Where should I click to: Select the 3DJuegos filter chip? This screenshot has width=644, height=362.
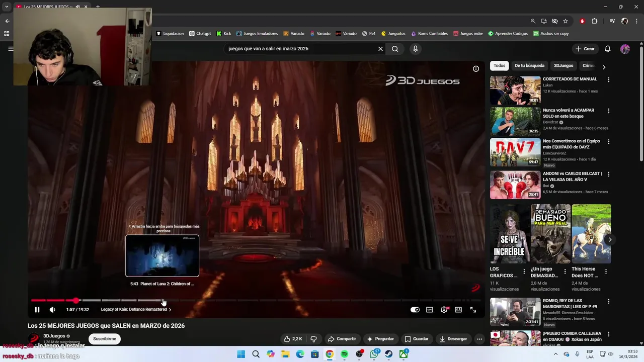click(563, 66)
